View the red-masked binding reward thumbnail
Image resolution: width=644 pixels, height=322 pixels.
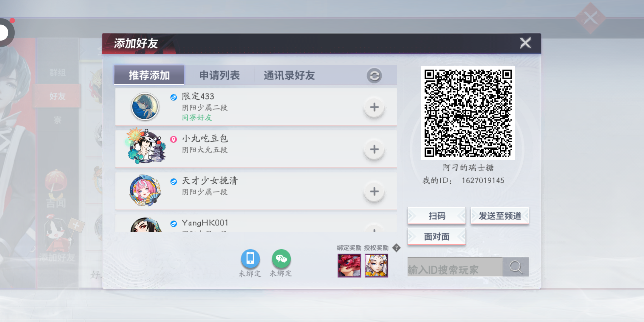(x=349, y=266)
